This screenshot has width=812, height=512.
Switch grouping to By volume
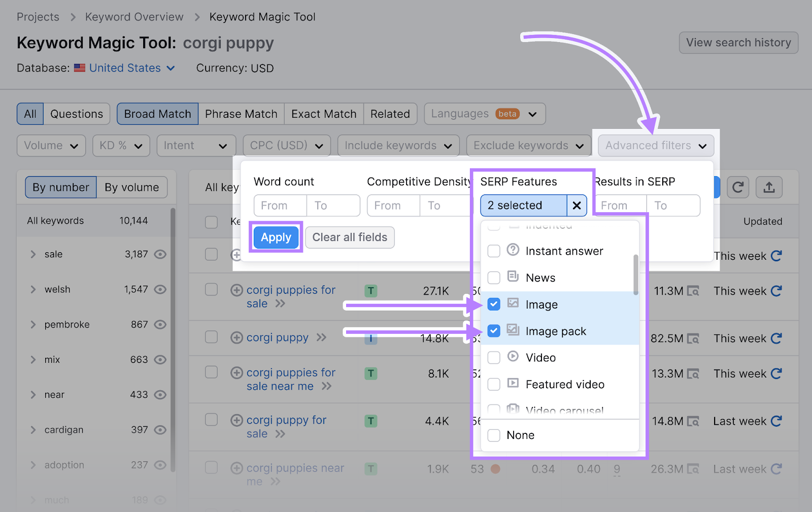(x=132, y=187)
